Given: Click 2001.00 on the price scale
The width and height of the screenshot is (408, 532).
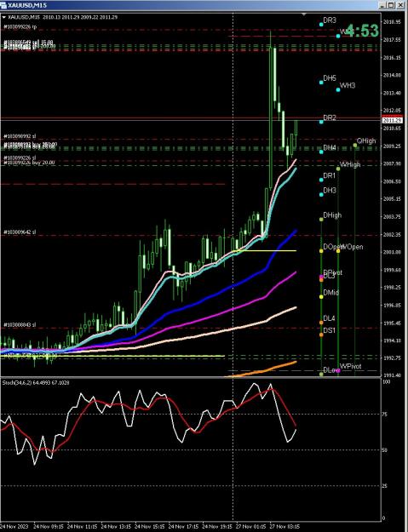Looking at the screenshot, I should coord(393,252).
